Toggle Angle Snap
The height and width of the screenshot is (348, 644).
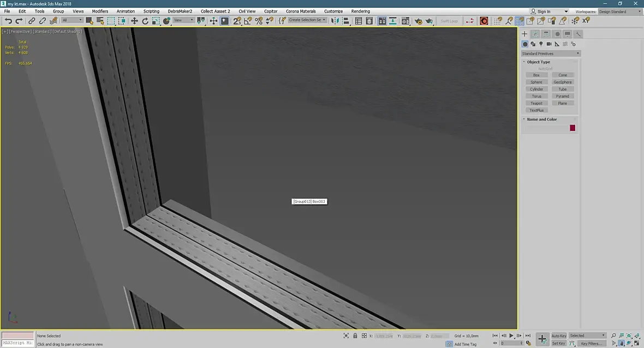248,21
